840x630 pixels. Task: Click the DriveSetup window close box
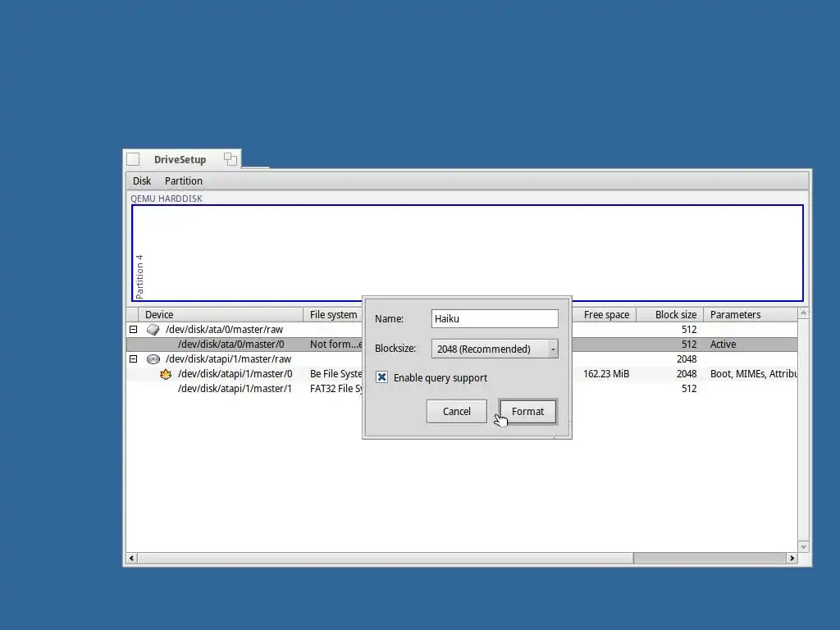pyautogui.click(x=133, y=159)
